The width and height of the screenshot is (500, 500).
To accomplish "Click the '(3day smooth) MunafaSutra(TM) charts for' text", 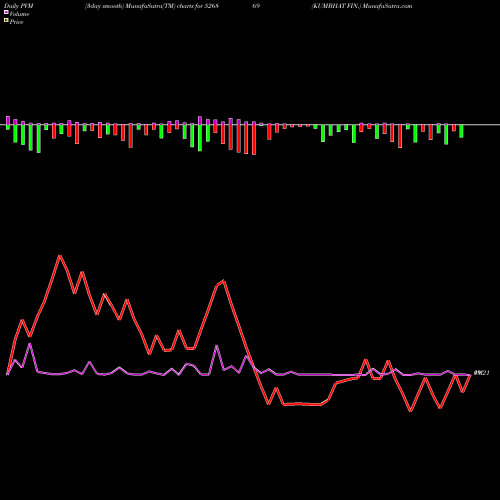I will [x=144, y=6].
